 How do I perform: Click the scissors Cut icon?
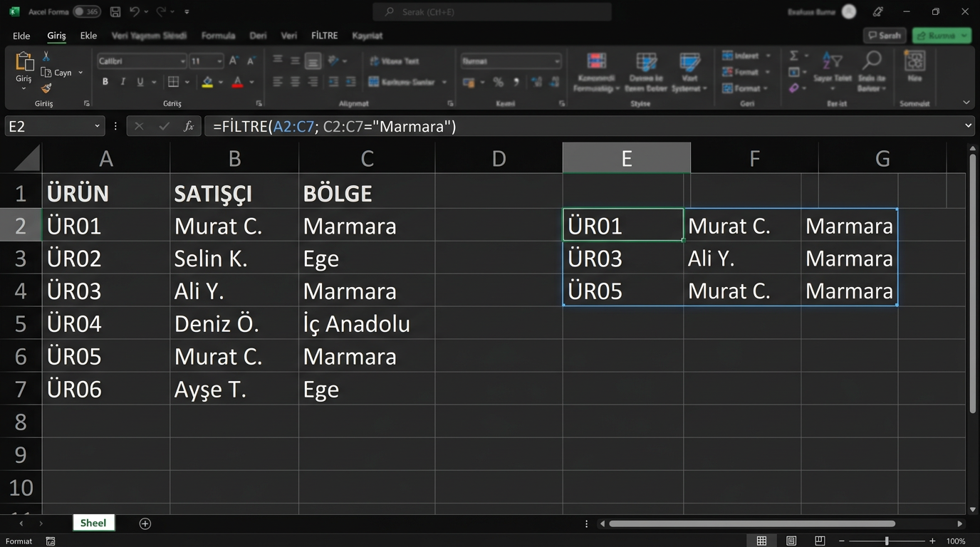click(x=46, y=56)
